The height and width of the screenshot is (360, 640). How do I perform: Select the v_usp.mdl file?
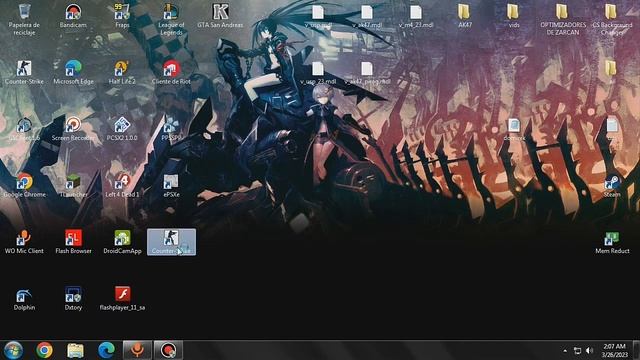(x=318, y=16)
